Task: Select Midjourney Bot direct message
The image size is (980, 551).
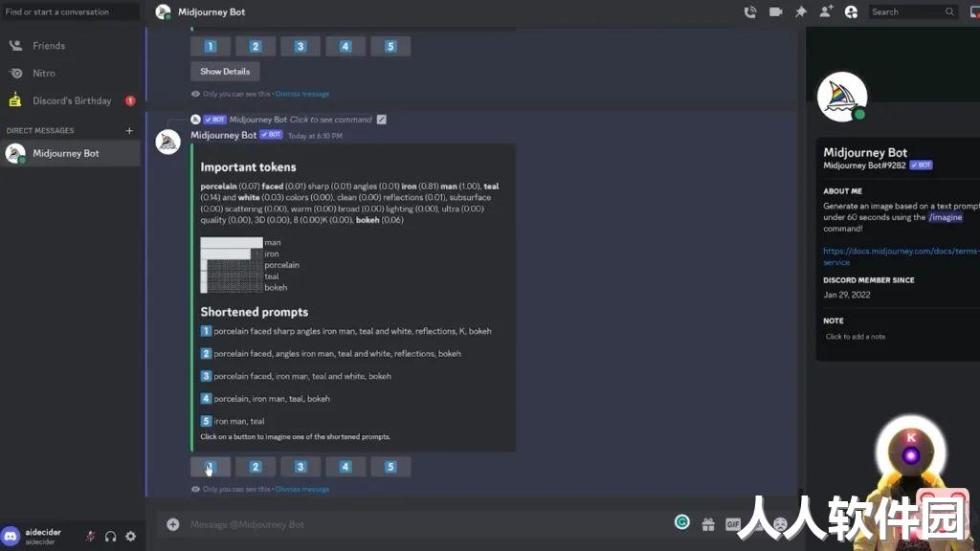Action: (70, 153)
